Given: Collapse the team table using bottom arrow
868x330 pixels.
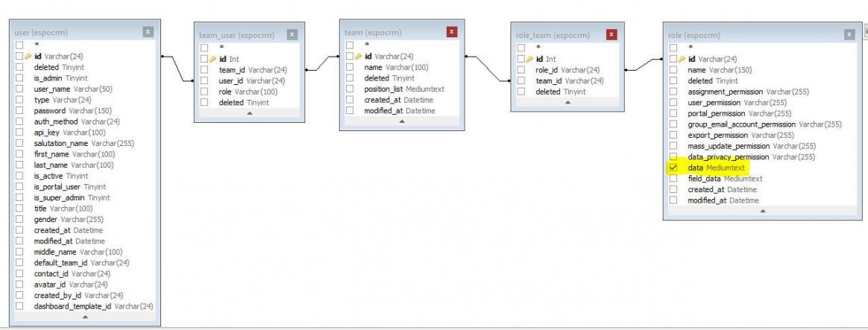Looking at the screenshot, I should [402, 121].
